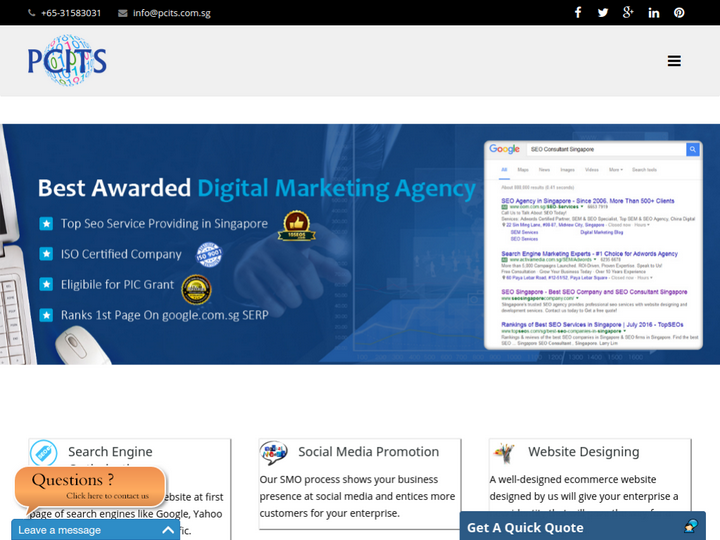
Task: Click the PCITS logo
Action: click(x=67, y=61)
